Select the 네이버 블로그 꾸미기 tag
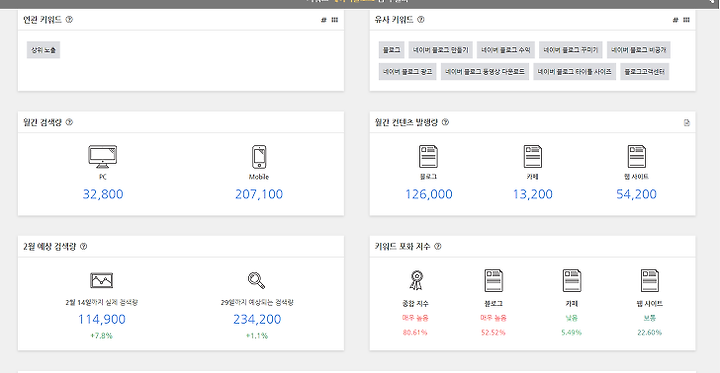The width and height of the screenshot is (720, 373). tap(571, 50)
